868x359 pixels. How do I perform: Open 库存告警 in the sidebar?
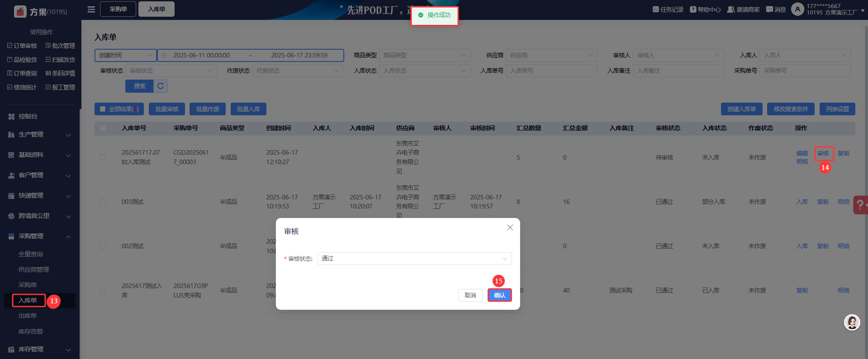(31, 331)
